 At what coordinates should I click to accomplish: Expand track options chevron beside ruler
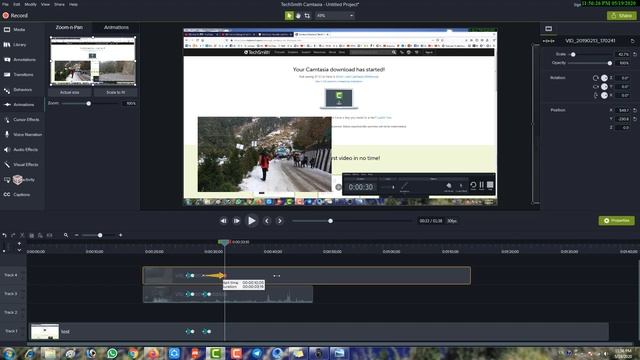[x=19, y=250]
